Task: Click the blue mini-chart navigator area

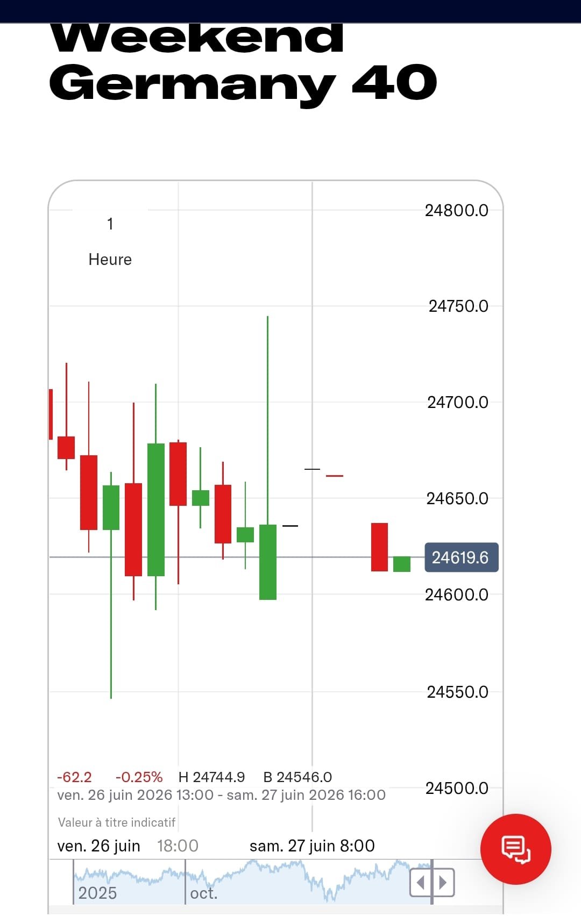Action: click(x=253, y=882)
